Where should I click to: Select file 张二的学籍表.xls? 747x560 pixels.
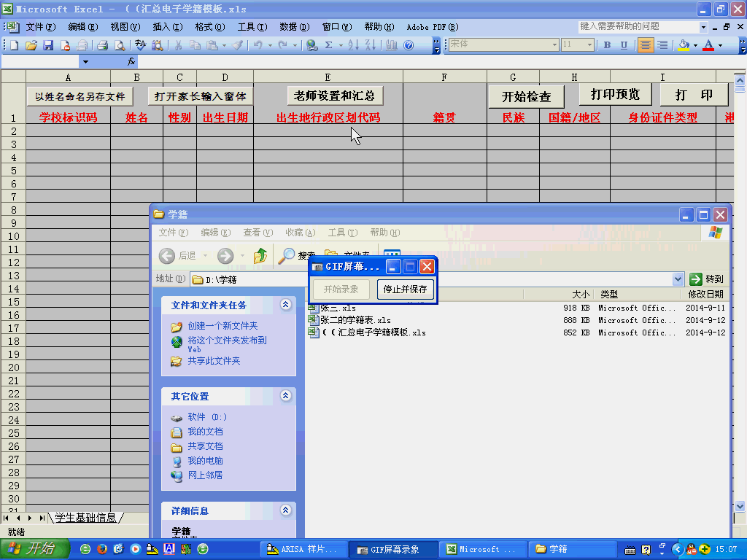355,320
